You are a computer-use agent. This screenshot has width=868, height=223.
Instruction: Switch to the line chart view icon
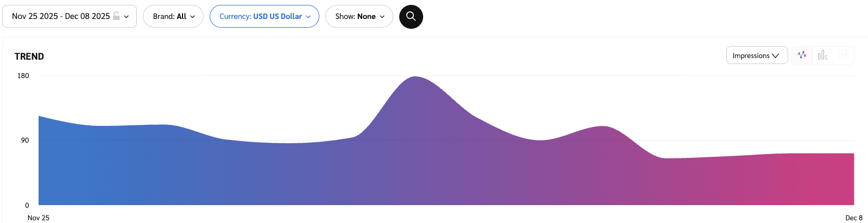[802, 55]
